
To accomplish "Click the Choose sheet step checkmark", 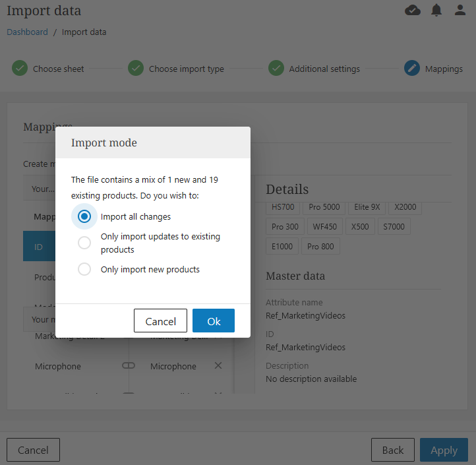I will click(20, 69).
